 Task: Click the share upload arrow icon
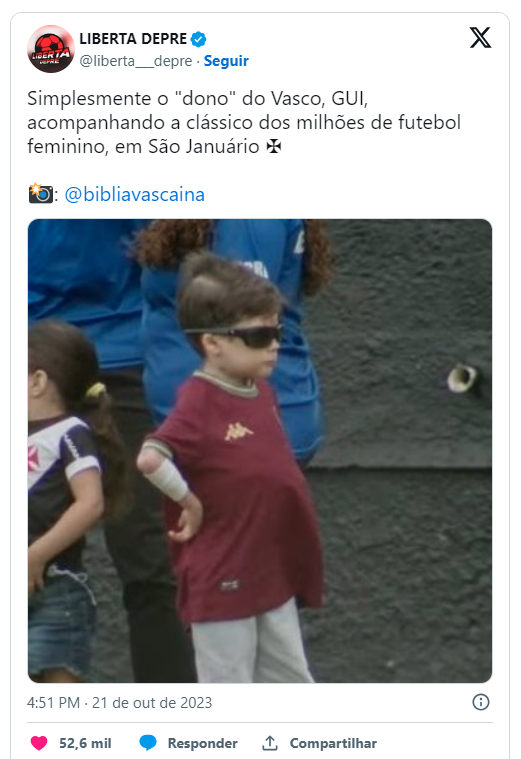coord(270,743)
